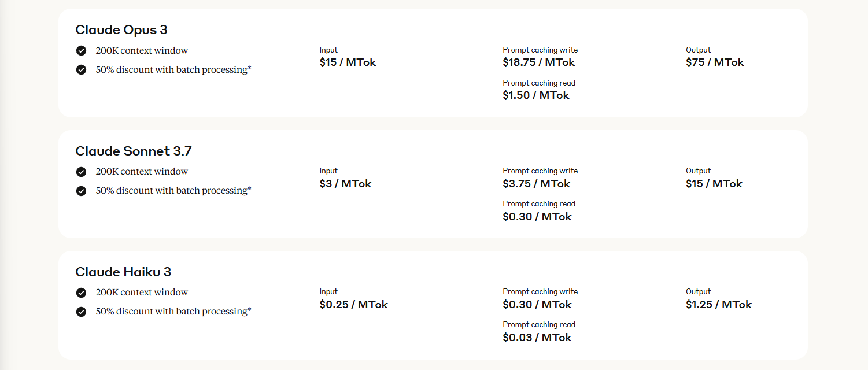
Task: Select the Claude Sonnet 3.7 heading
Action: point(134,151)
